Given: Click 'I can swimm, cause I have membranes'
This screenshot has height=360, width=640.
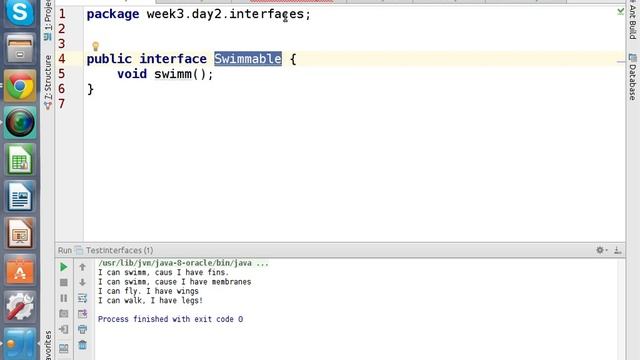Looking at the screenshot, I should [174, 282].
